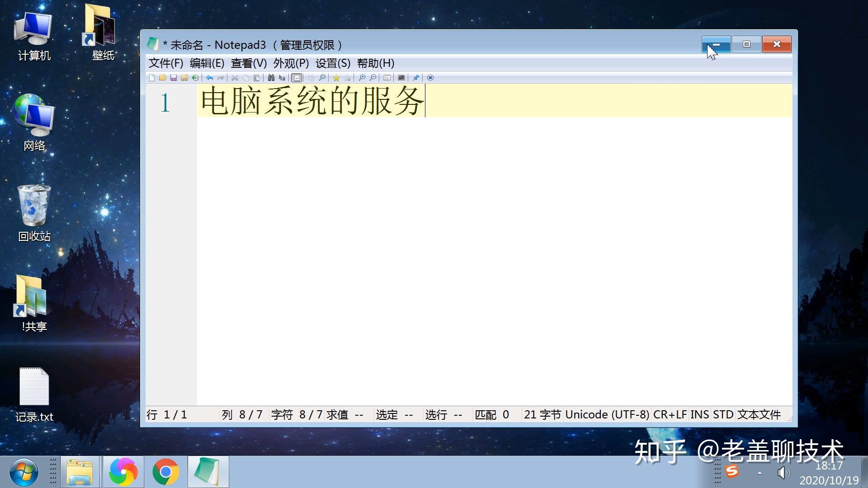
Task: Toggle STD mode in status bar
Action: tap(723, 414)
